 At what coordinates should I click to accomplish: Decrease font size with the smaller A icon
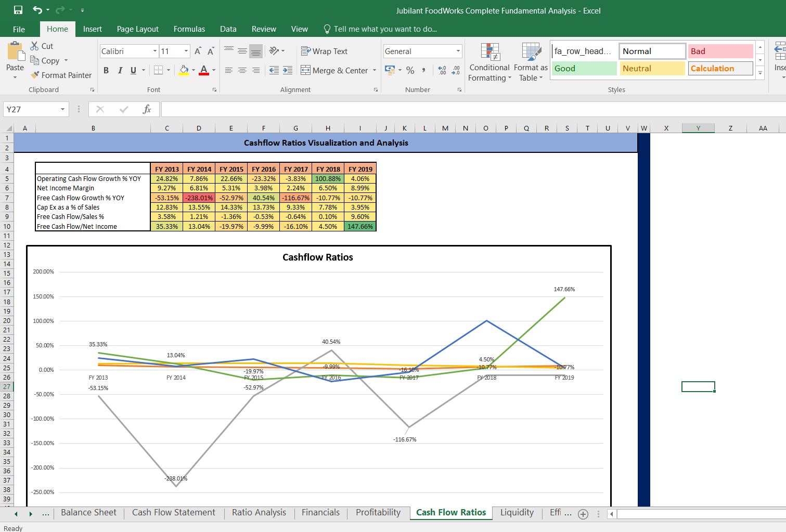point(211,51)
